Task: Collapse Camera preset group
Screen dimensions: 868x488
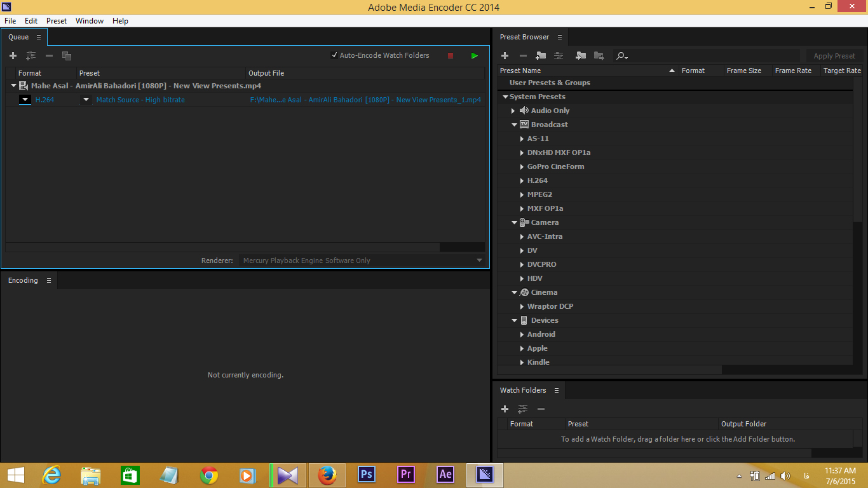Action: click(x=514, y=222)
